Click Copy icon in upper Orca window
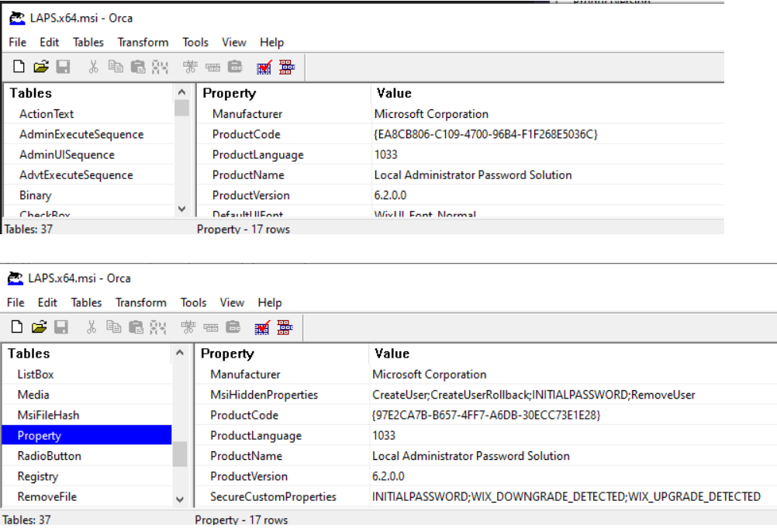Viewport: 777px width, 532px height. click(x=116, y=67)
